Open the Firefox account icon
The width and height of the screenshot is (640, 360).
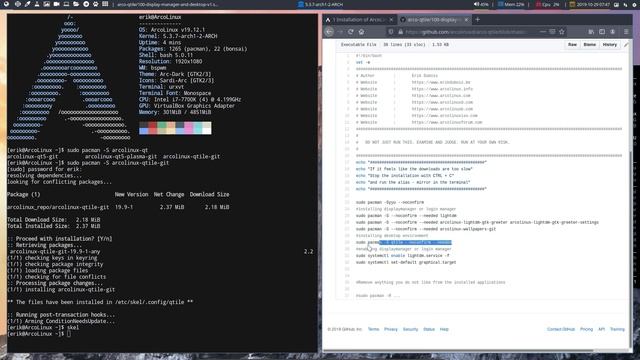pos(613,31)
